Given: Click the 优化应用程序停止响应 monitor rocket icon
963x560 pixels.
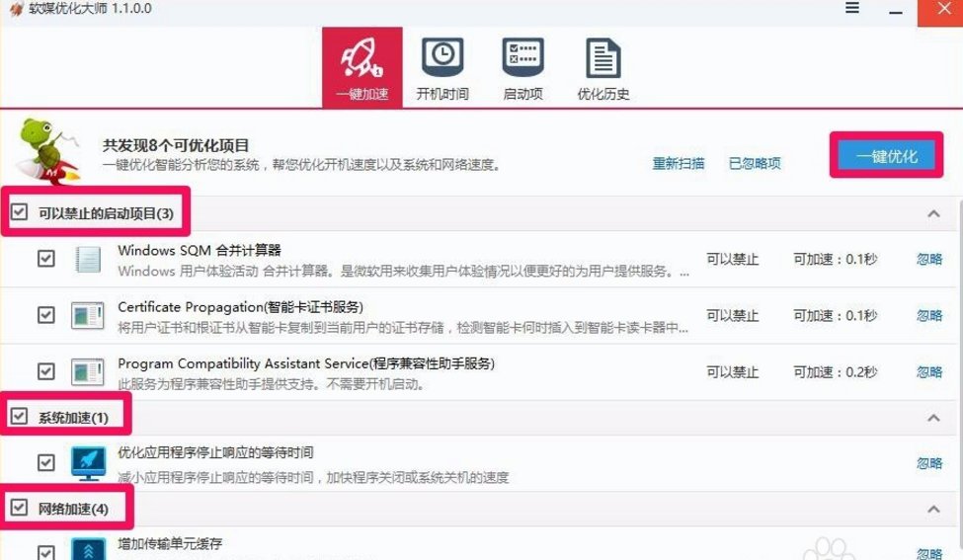Looking at the screenshot, I should tap(89, 463).
